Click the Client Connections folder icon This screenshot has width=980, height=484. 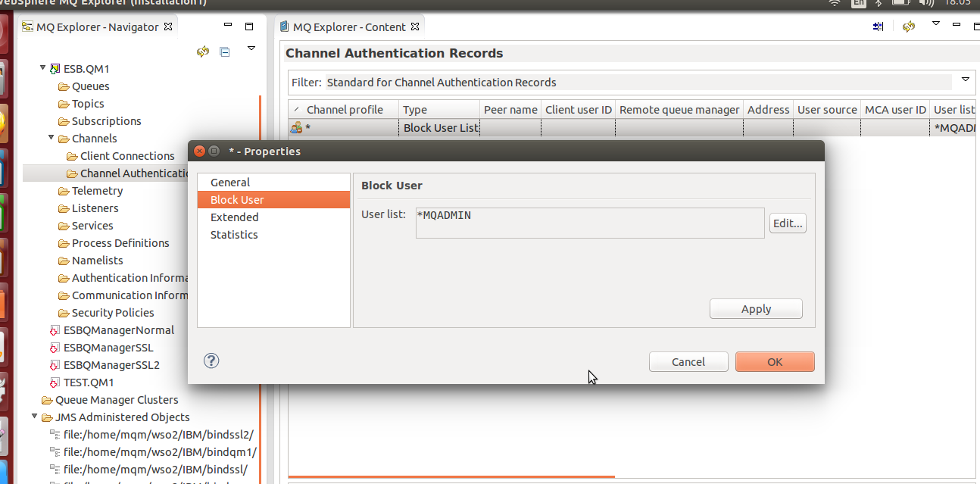coord(72,156)
